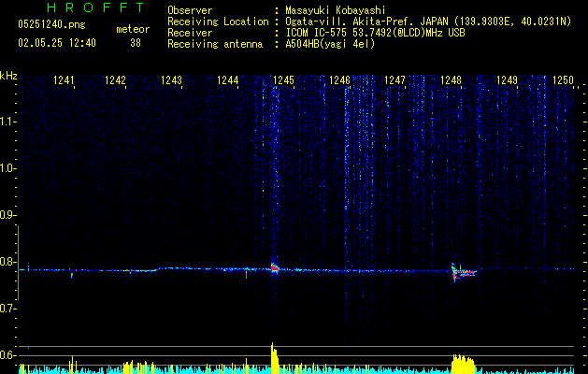This screenshot has height=374, width=588.
Task: Click the 0.6 kHz frequency label
Action: [7, 355]
